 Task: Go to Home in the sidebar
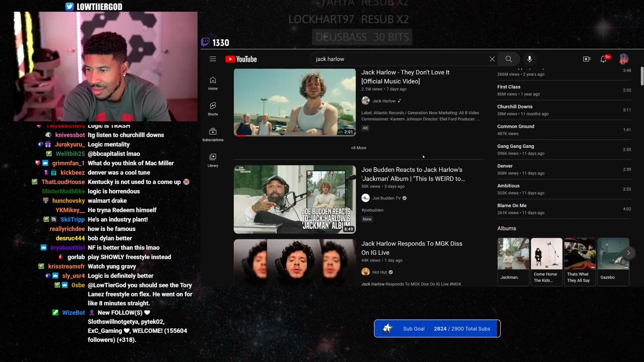[213, 83]
